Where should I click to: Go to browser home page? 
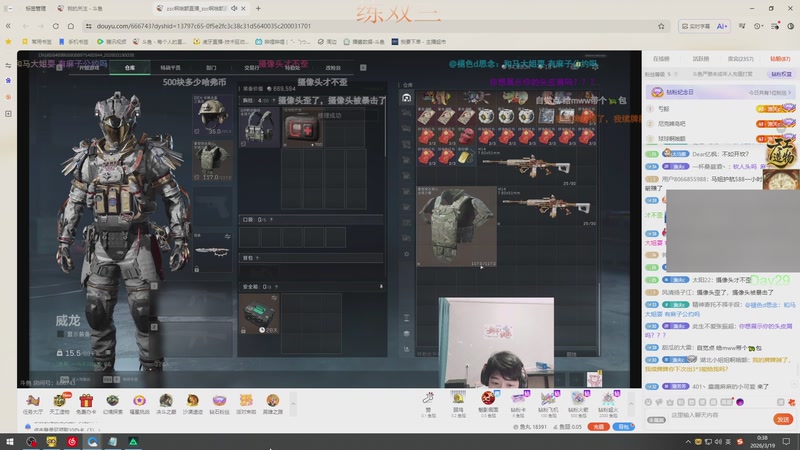click(71, 26)
